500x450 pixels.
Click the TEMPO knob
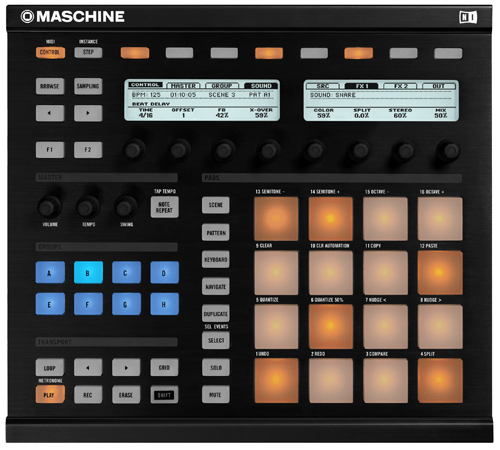88,207
